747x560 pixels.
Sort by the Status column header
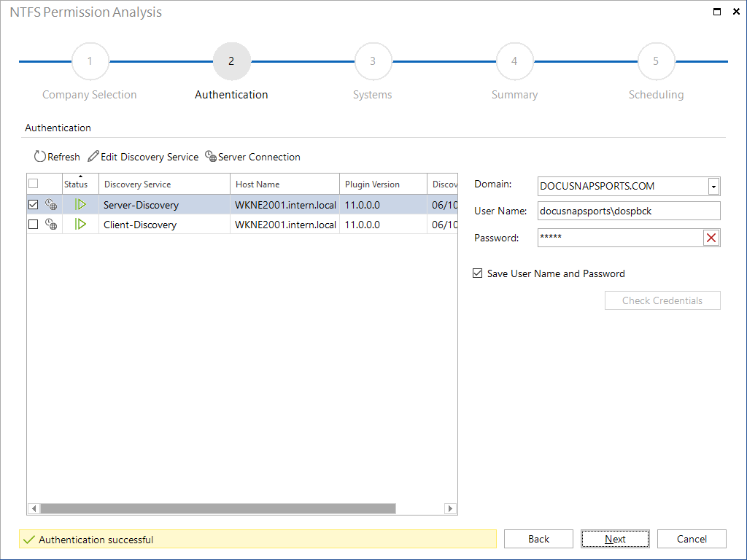pos(80,184)
